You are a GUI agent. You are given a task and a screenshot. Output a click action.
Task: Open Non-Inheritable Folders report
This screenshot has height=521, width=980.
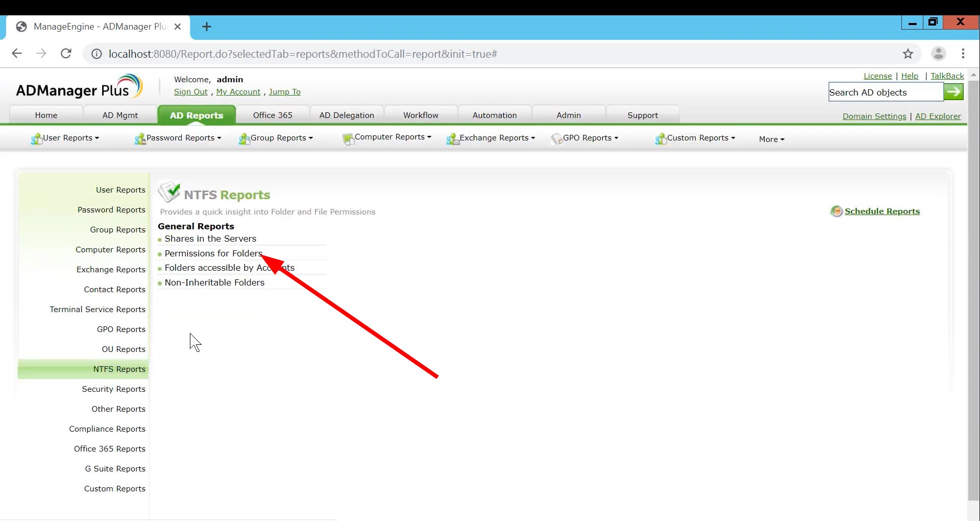(214, 282)
